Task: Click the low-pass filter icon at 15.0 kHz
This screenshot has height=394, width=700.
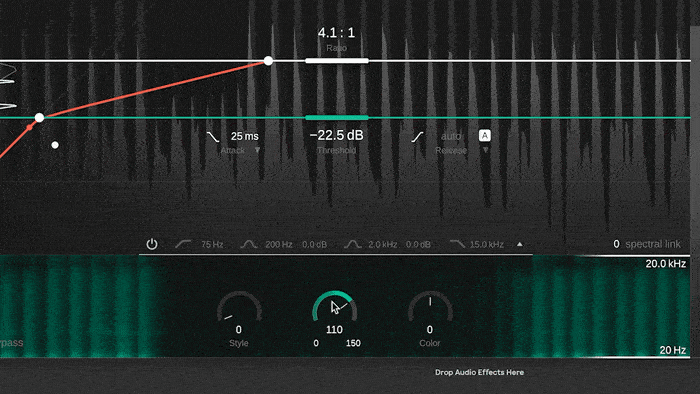Action: click(457, 244)
